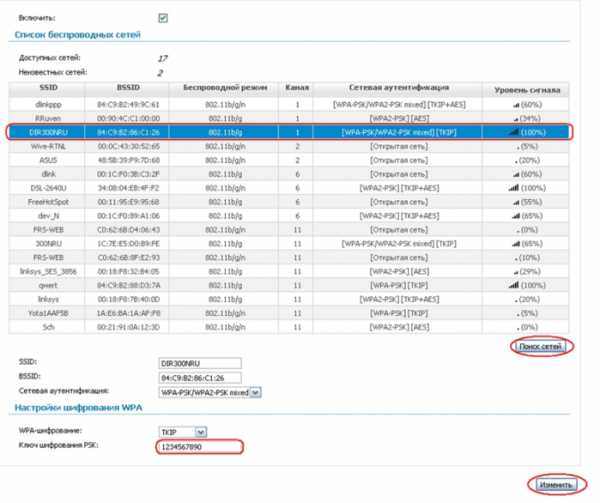Click the Уровень сигнала column header
The width and height of the screenshot is (600, 503).
(x=529, y=89)
